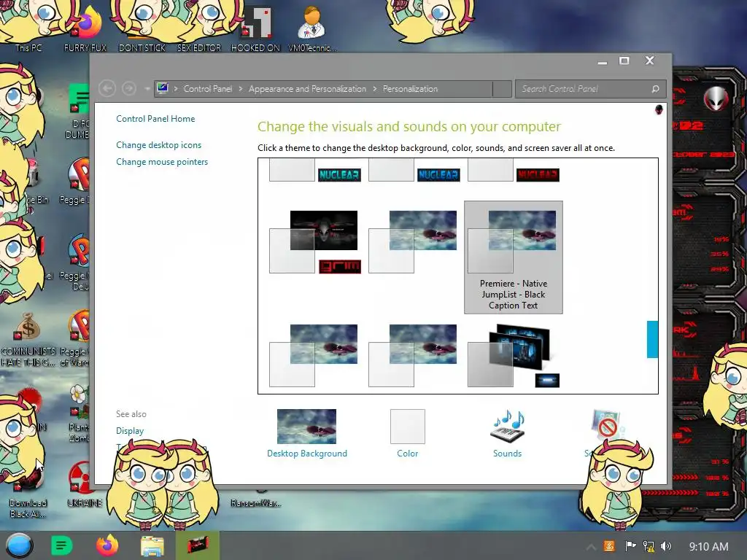Viewport: 747px width, 560px height.
Task: Select the teal Nuclear theme
Action: pos(315,171)
